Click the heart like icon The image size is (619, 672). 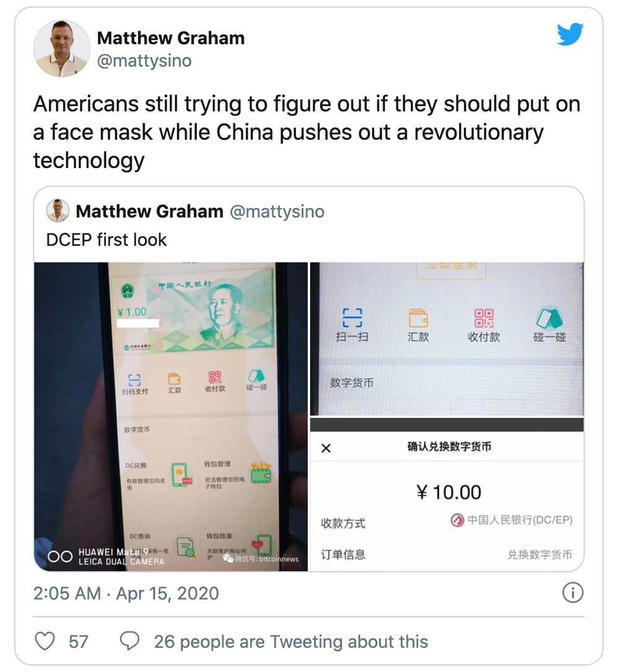tap(45, 642)
